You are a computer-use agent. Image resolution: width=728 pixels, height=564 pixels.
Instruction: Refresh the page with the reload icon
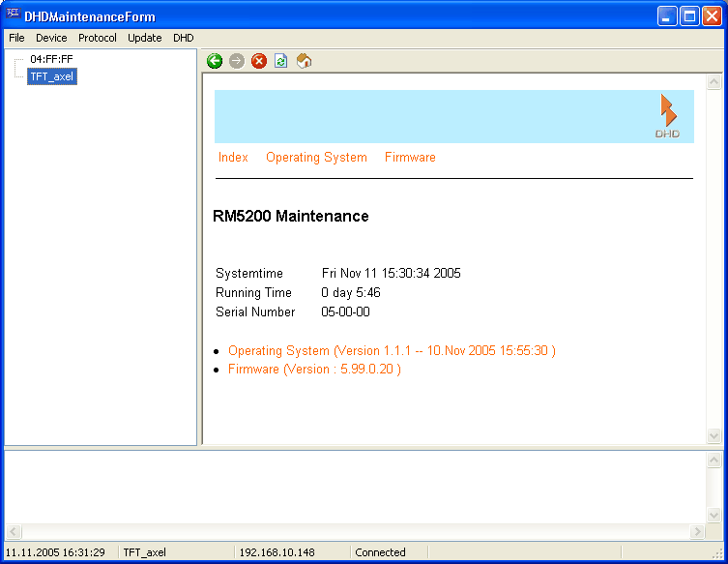click(x=281, y=61)
